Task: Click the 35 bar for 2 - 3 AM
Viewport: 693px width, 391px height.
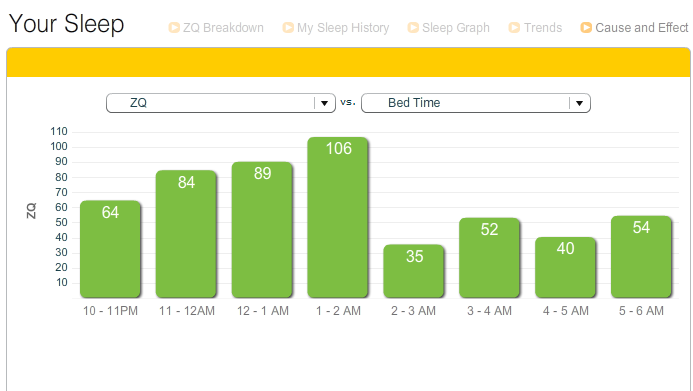Action: [x=414, y=271]
